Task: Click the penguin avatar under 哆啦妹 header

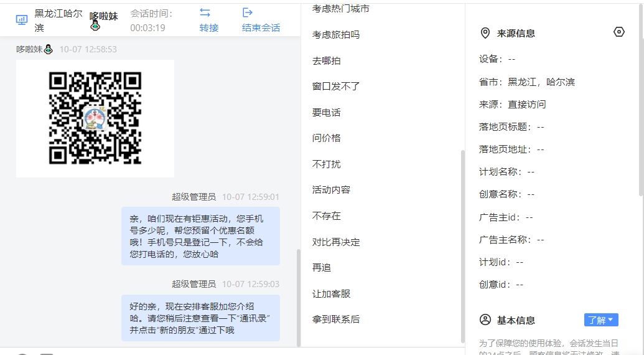Action: [95, 26]
